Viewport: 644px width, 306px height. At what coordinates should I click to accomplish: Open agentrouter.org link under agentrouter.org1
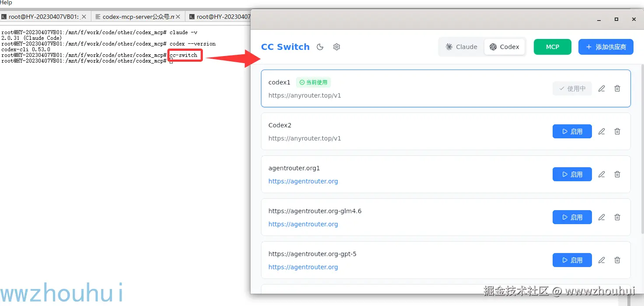pos(303,181)
